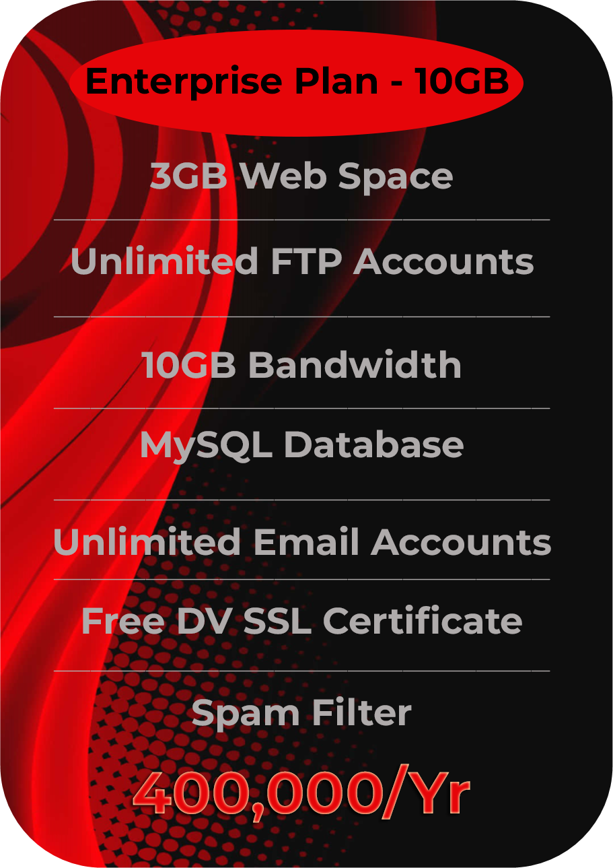The height and width of the screenshot is (868, 613).
Task: Click the divider line below MySQL Database
Action: pos(301,500)
